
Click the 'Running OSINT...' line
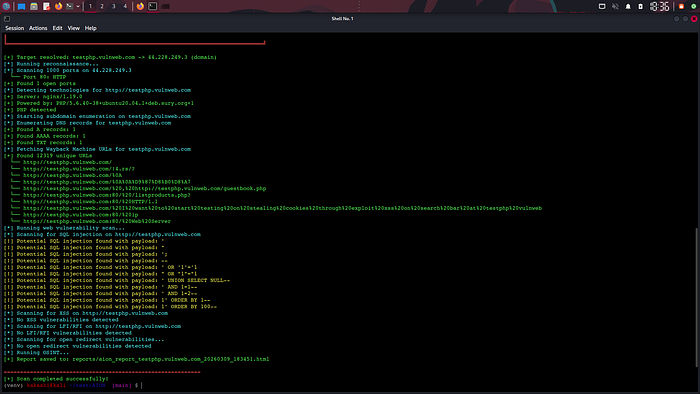[36, 353]
